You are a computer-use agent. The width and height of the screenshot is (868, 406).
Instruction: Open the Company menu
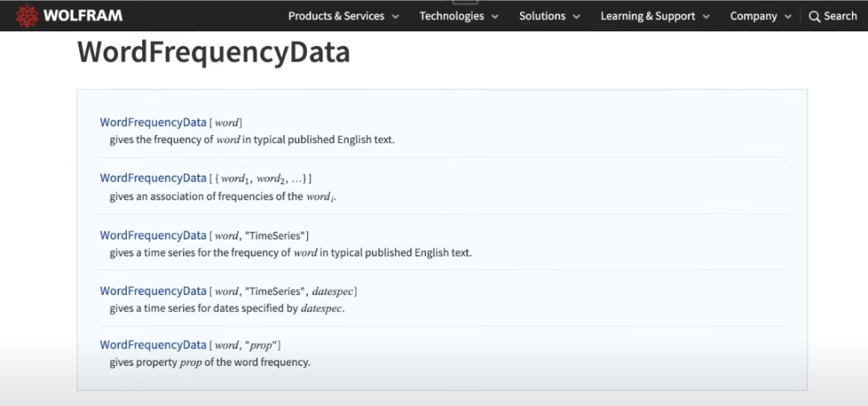(x=753, y=16)
